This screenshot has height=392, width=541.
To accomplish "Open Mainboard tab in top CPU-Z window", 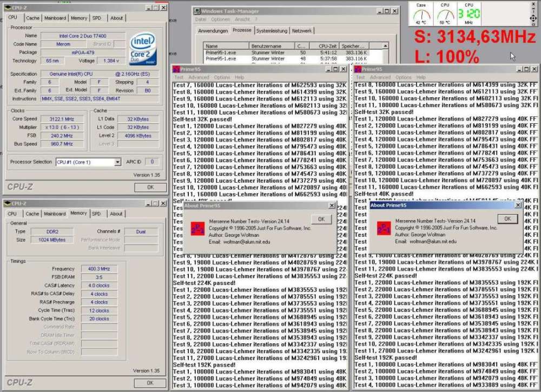I will 55,18.
